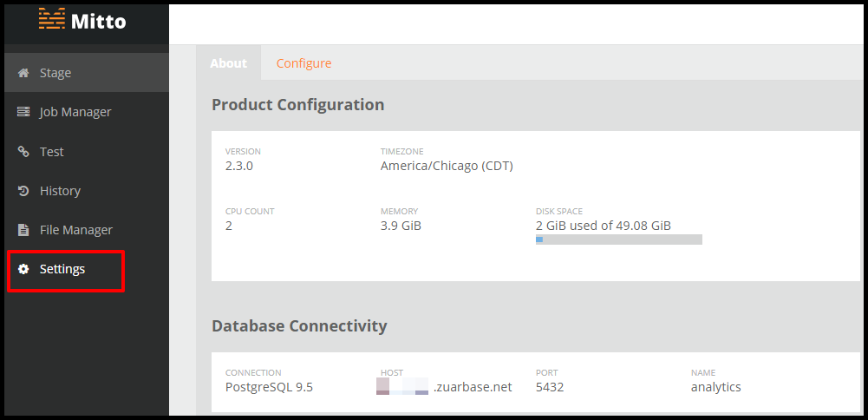The width and height of the screenshot is (868, 420).
Task: View the History page
Action: (x=87, y=191)
